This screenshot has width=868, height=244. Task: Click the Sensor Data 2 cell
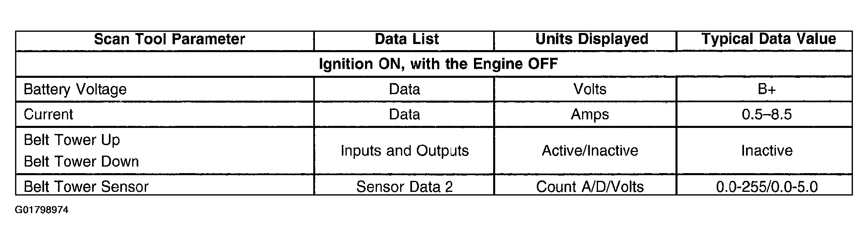pyautogui.click(x=405, y=187)
